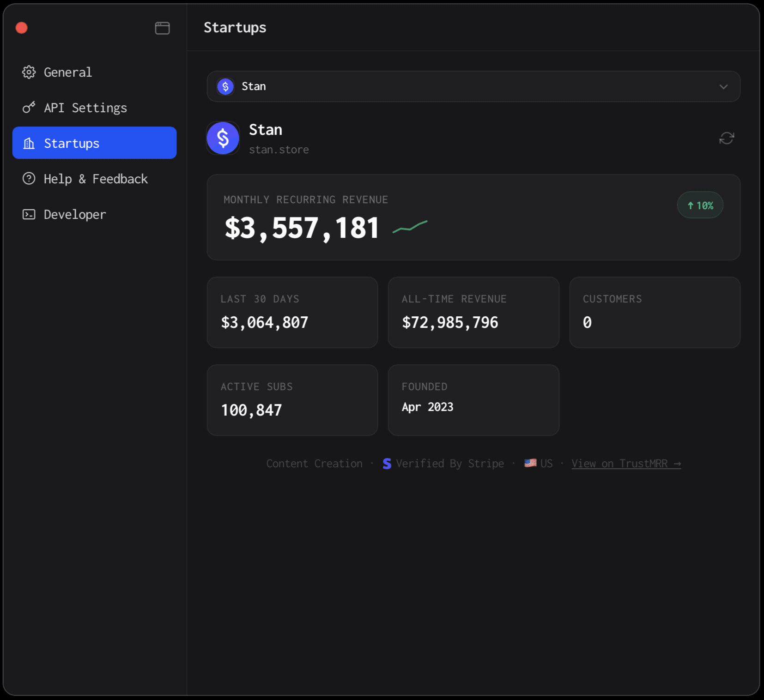Click the stan.store domain text
This screenshot has height=700, width=764.
point(279,150)
